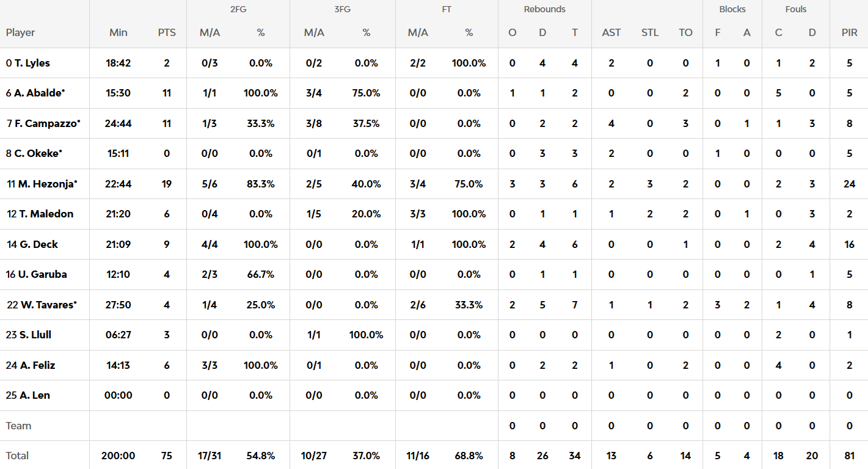Select W. Tavares in the table

click(46, 305)
